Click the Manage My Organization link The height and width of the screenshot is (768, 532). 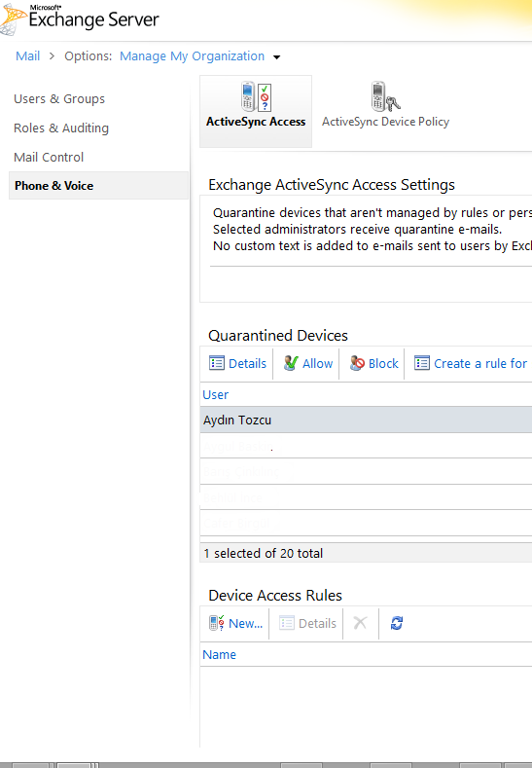pyautogui.click(x=193, y=56)
